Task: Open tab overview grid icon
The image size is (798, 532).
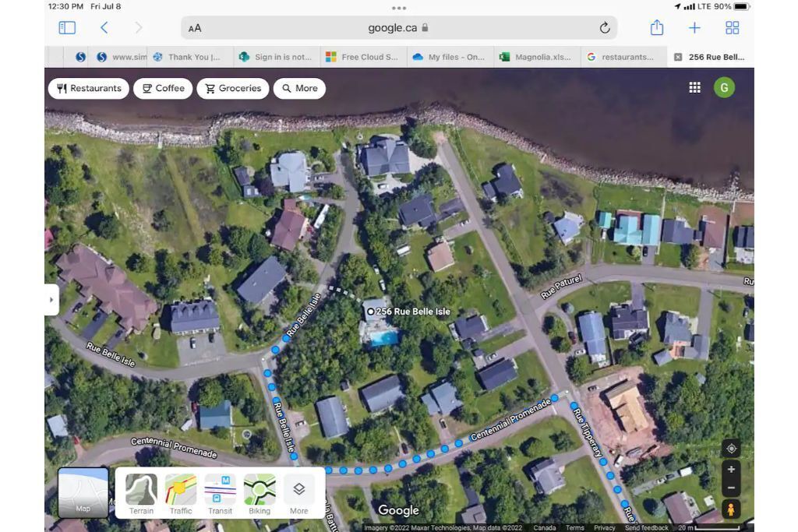Action: pos(732,28)
